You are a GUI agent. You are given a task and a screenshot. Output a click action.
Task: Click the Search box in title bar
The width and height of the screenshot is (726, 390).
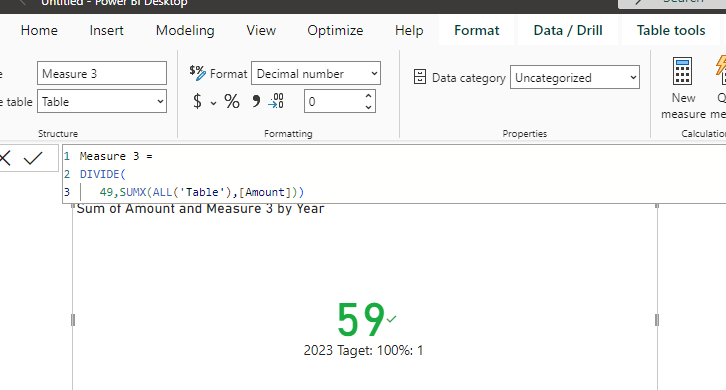[x=672, y=3]
